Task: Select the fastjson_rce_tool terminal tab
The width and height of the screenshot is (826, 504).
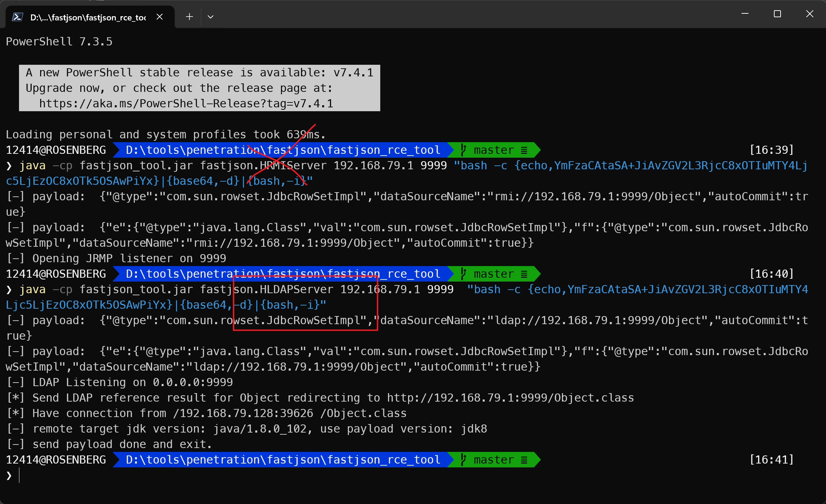Action: (90, 17)
